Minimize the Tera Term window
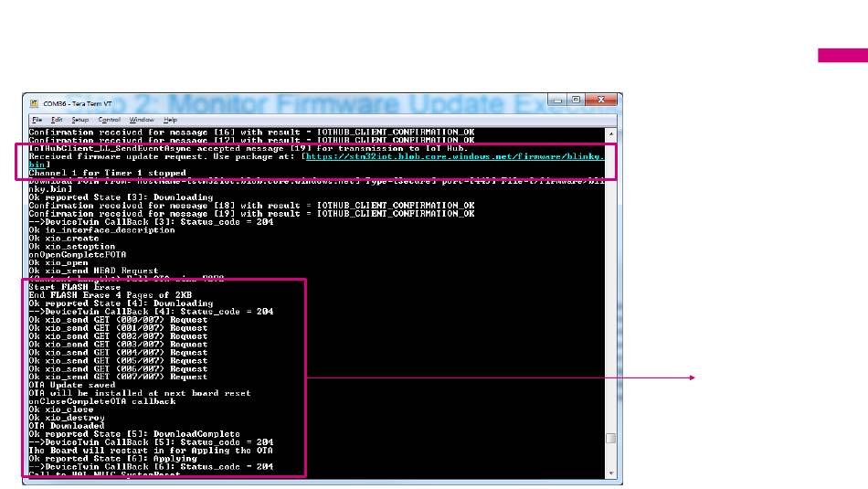Viewport: 868px width, 489px height. pyautogui.click(x=556, y=102)
